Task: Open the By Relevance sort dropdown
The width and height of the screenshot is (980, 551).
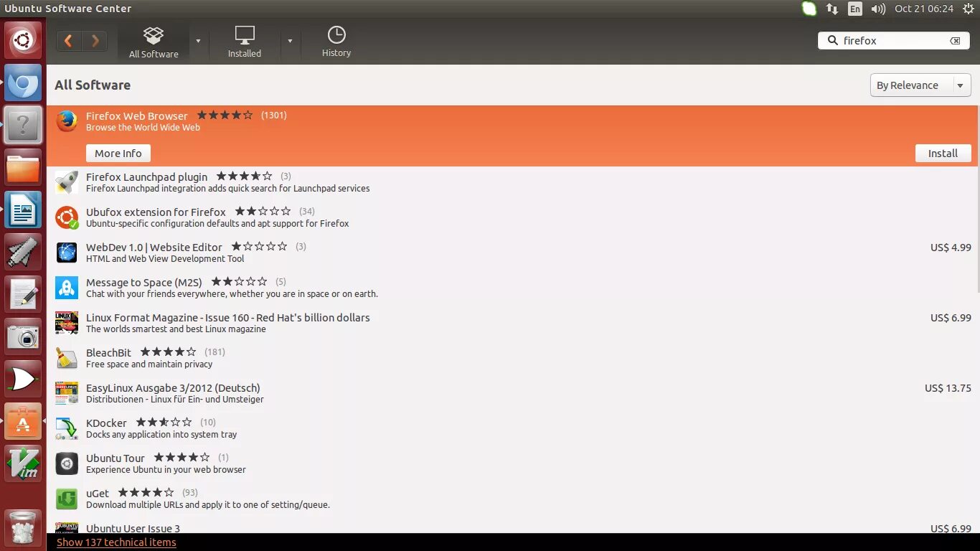Action: point(920,85)
